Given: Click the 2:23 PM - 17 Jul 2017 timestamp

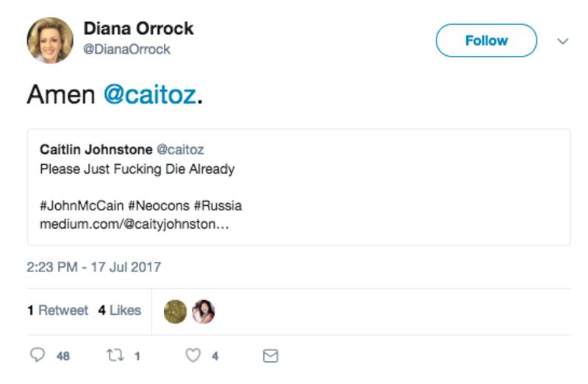Looking at the screenshot, I should click(x=93, y=267).
